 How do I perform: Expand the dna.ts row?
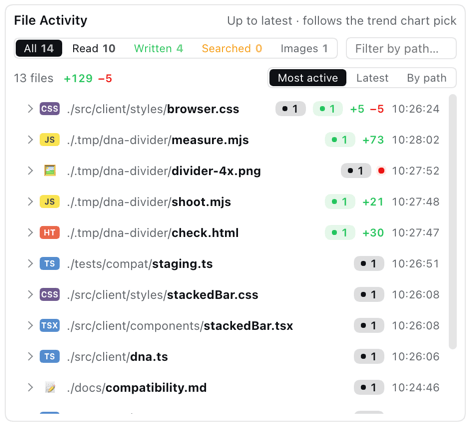point(30,356)
